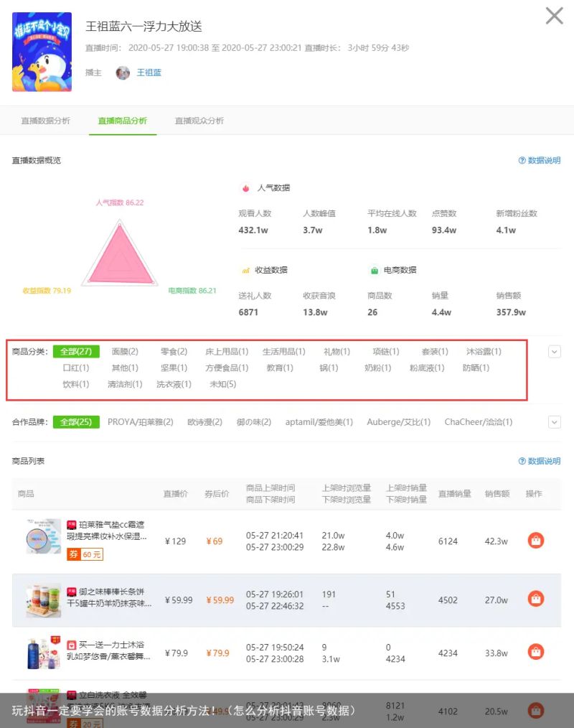Open 珀莱雅气垫cc霜 product title
Viewport: 574px width, 728px height.
pyautogui.click(x=107, y=531)
